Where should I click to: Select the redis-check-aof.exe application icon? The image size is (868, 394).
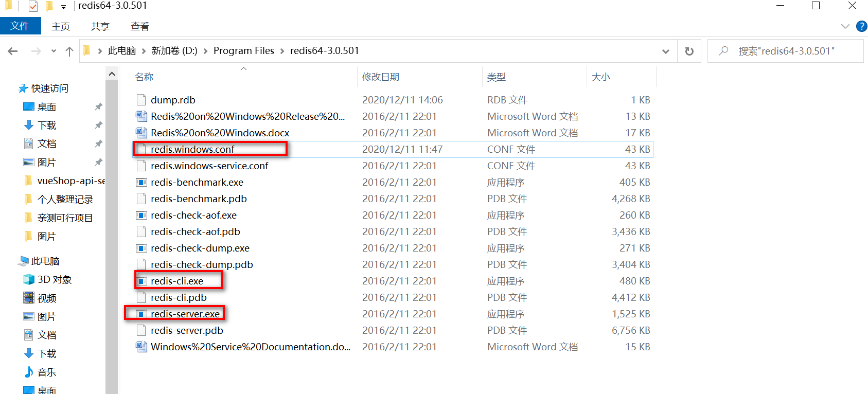click(x=141, y=215)
